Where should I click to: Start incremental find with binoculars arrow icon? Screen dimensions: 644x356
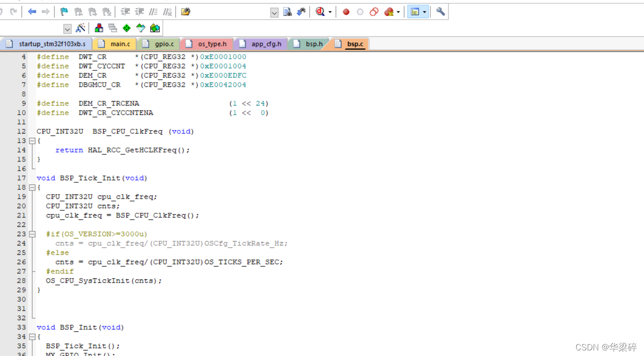tap(301, 12)
